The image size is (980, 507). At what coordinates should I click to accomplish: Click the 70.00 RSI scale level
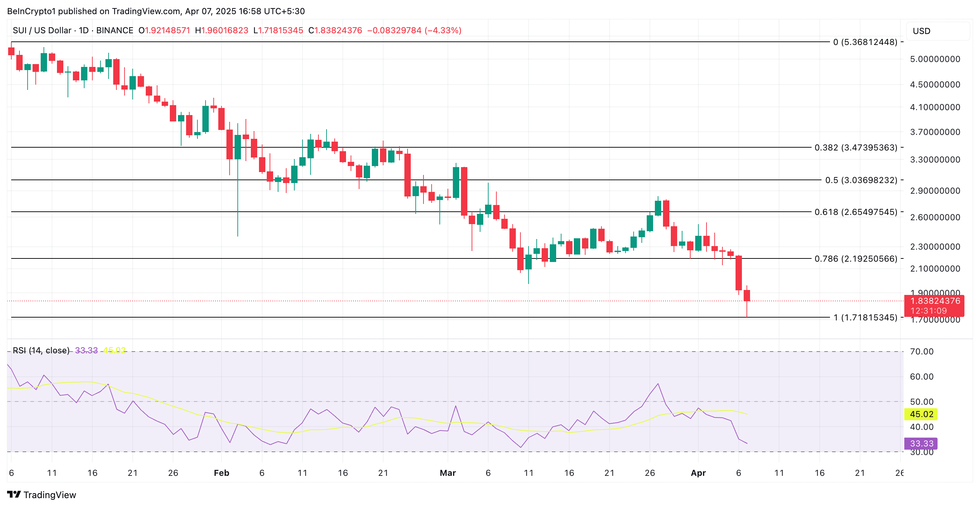tap(921, 351)
